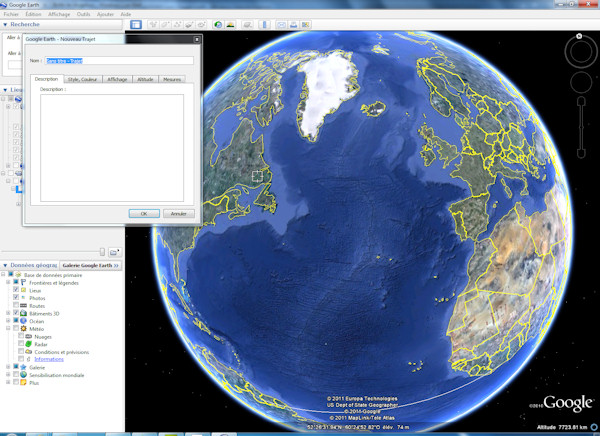Click the Record a Tour toolbar icon
600x436 pixels.
pos(201,25)
